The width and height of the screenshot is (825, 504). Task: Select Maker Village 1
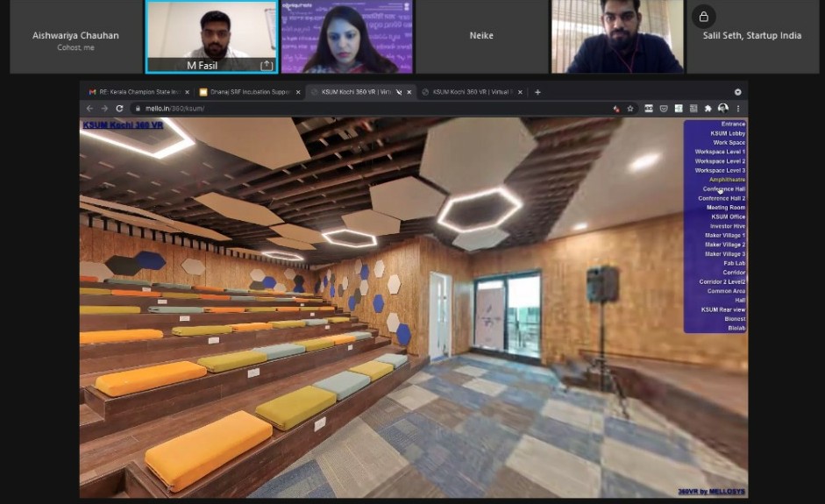click(724, 235)
